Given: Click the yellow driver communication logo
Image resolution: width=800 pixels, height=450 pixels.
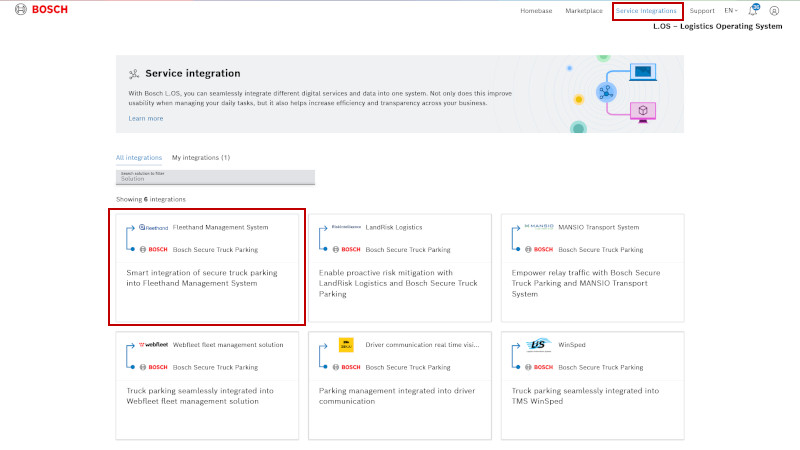Looking at the screenshot, I should coord(346,345).
